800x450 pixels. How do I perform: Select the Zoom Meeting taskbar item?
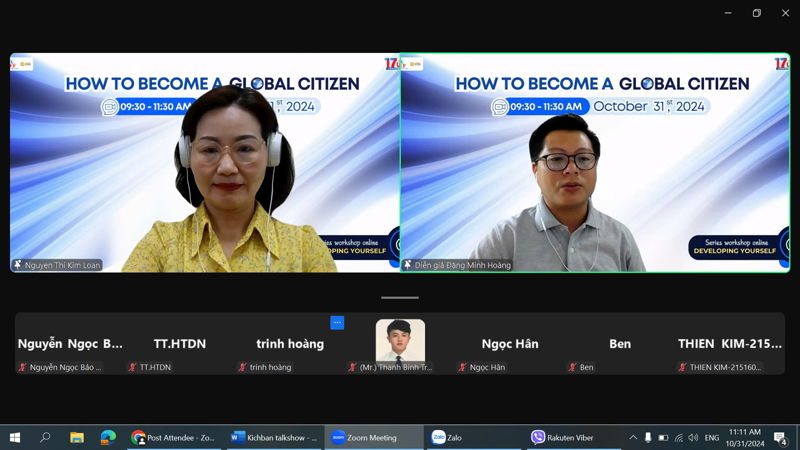pos(370,437)
